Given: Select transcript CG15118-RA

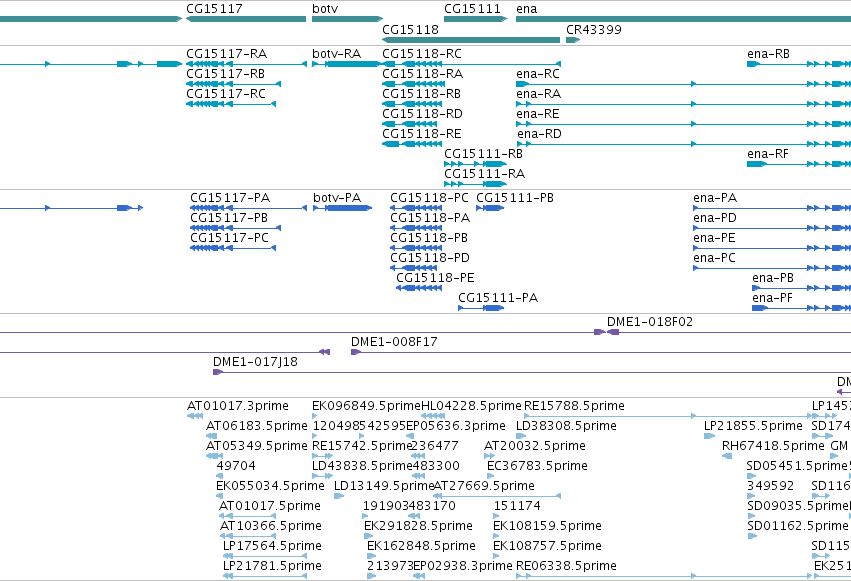Looking at the screenshot, I should [x=423, y=74].
